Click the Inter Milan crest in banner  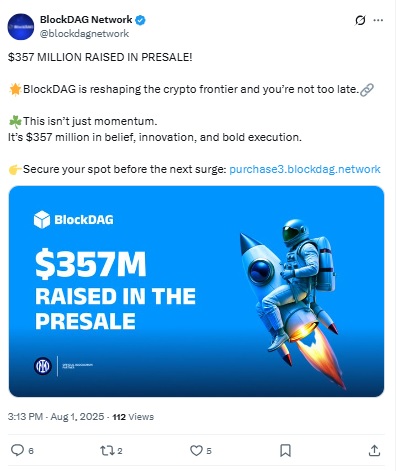(x=43, y=366)
